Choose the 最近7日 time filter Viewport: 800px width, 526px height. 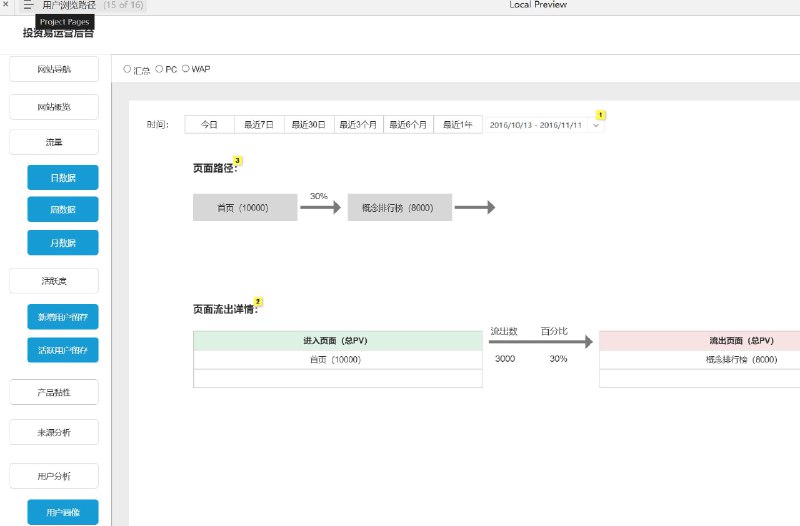(x=259, y=124)
